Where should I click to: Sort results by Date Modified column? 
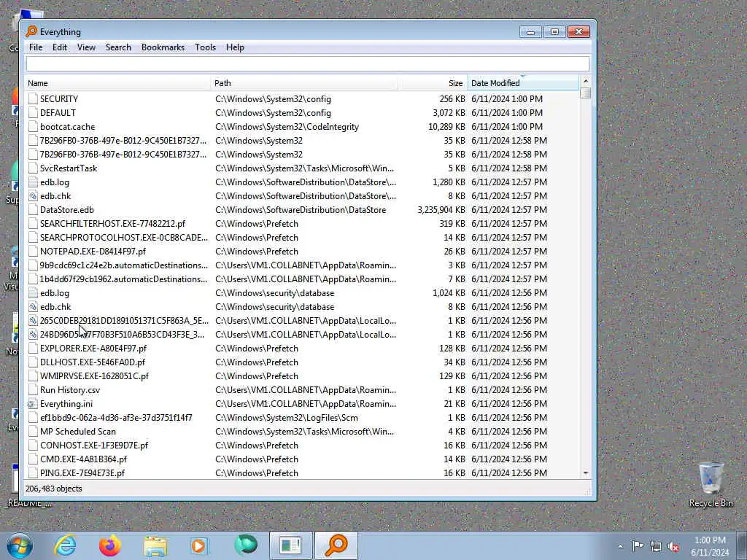coord(523,83)
